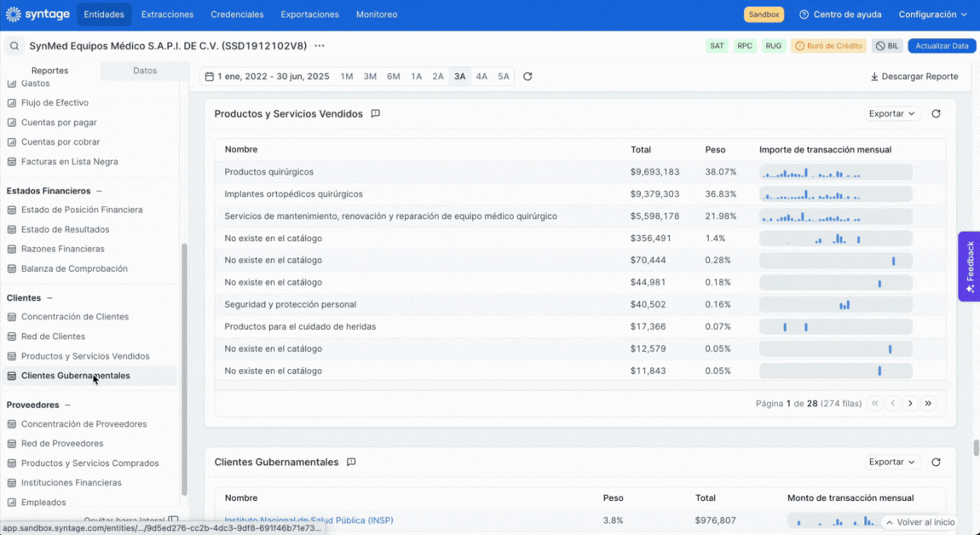The width and height of the screenshot is (980, 535).
Task: Open Exportar dropdown for Clientes Gubernamentales
Action: 891,462
